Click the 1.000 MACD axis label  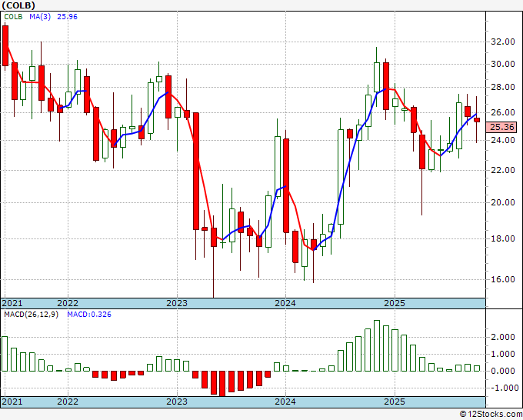[x=503, y=354]
